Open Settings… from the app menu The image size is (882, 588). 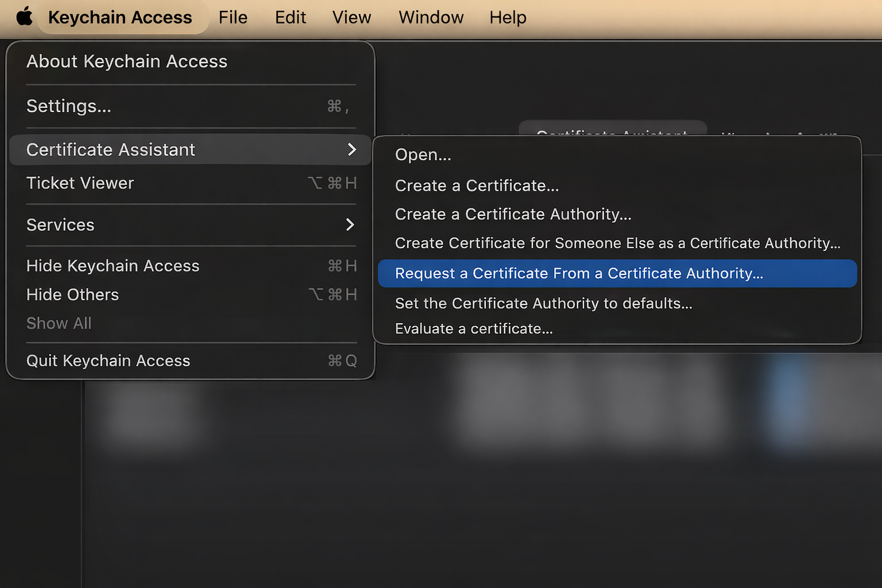(x=69, y=106)
